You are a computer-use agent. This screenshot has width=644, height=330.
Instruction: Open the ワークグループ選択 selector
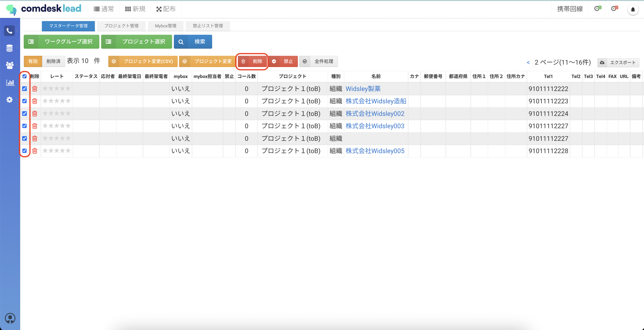62,41
